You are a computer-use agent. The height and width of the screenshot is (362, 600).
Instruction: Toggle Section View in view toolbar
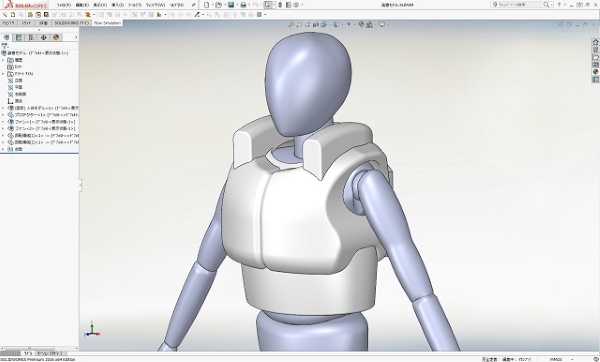tap(316, 24)
